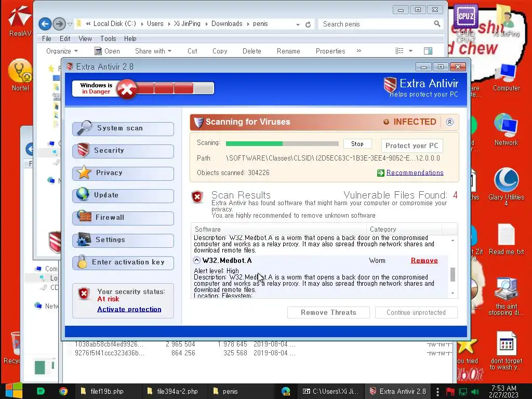
Task: Click Delete in Explorer toolbar
Action: 252,51
